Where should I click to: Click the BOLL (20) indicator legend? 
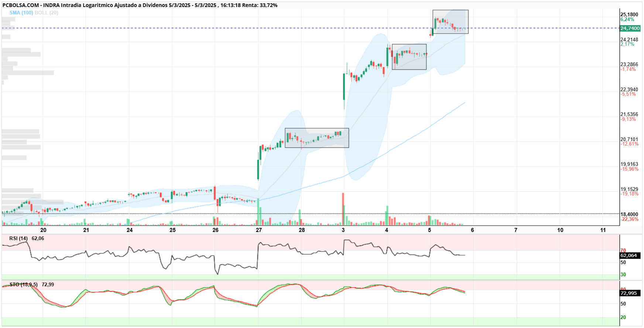pos(47,13)
